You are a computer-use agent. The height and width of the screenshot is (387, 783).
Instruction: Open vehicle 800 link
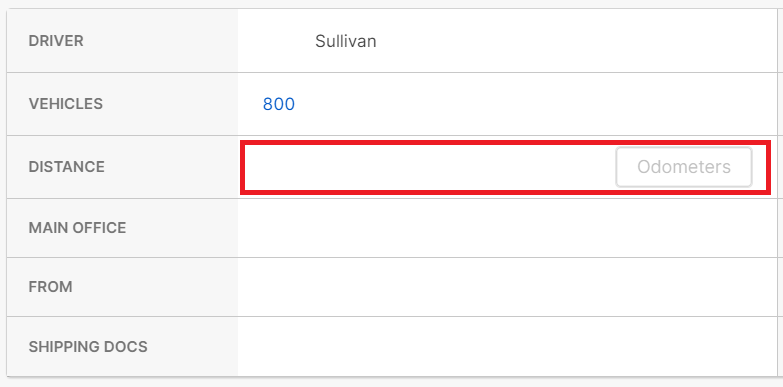coord(279,104)
